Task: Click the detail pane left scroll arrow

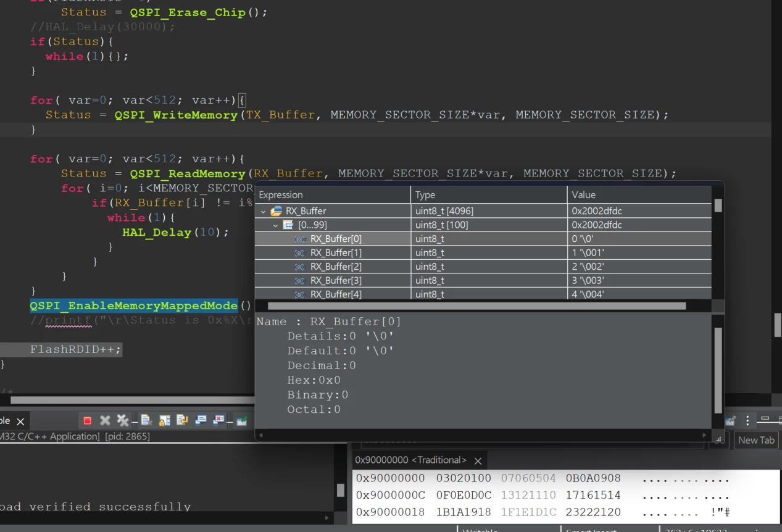Action: 261,435
